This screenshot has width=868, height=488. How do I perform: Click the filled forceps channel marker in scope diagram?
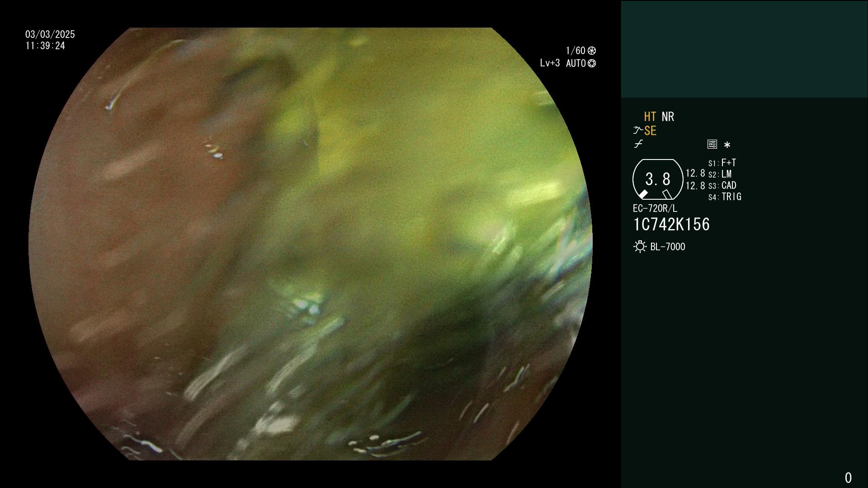pos(643,194)
